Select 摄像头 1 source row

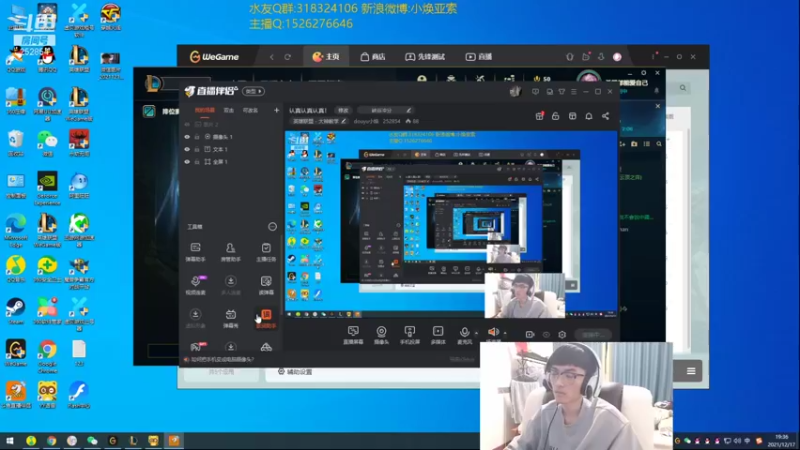coord(232,137)
